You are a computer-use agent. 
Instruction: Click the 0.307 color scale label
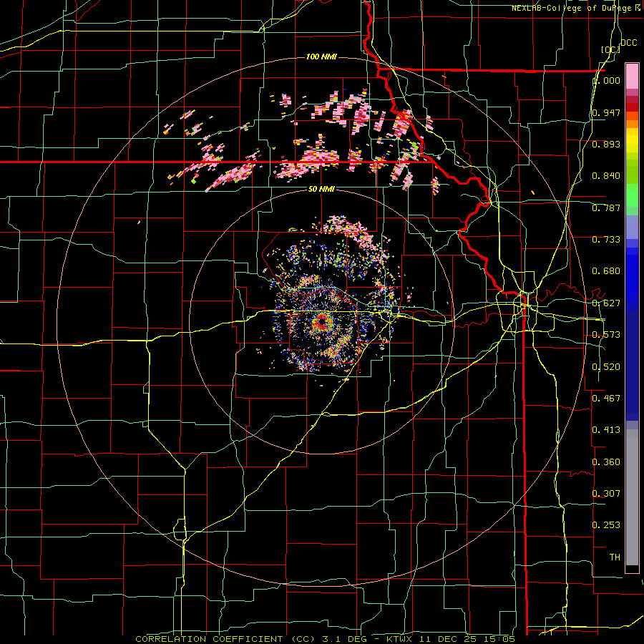point(606,494)
